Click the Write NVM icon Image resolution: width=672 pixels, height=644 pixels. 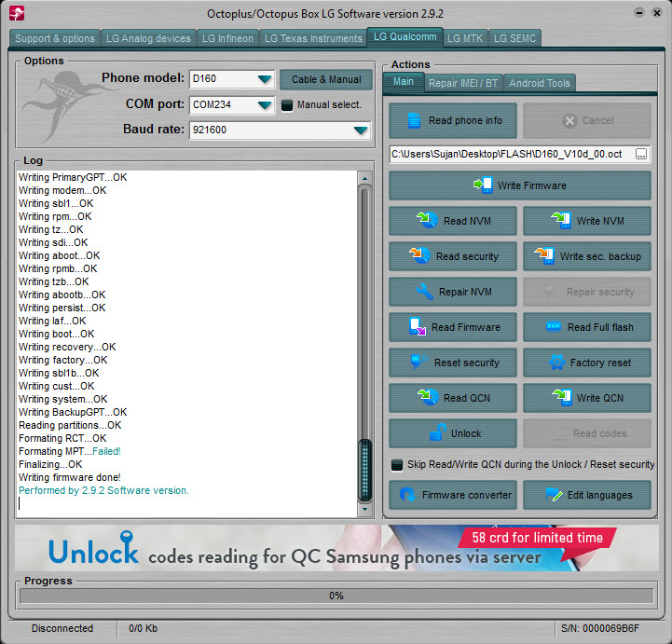click(x=561, y=220)
